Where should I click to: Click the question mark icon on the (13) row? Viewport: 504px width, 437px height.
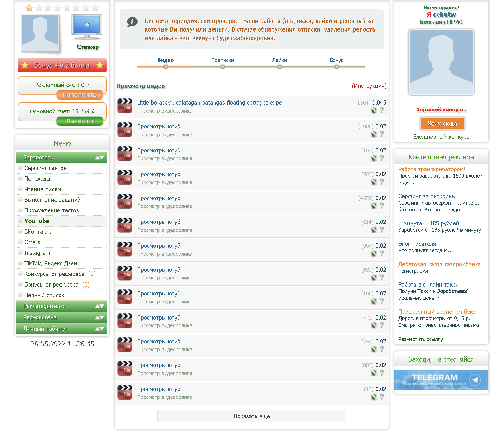(x=382, y=397)
